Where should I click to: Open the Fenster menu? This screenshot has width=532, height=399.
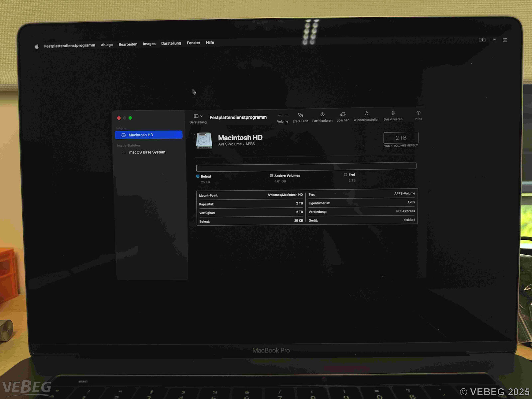pos(194,43)
